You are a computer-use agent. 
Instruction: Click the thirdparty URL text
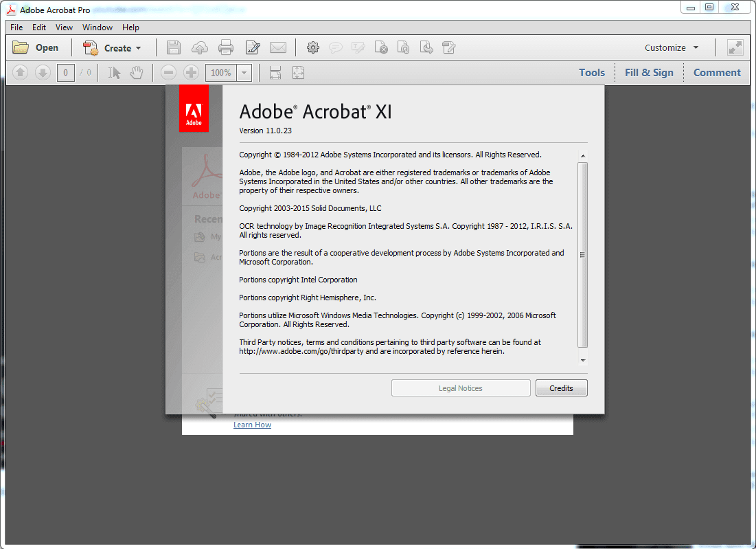pyautogui.click(x=301, y=351)
